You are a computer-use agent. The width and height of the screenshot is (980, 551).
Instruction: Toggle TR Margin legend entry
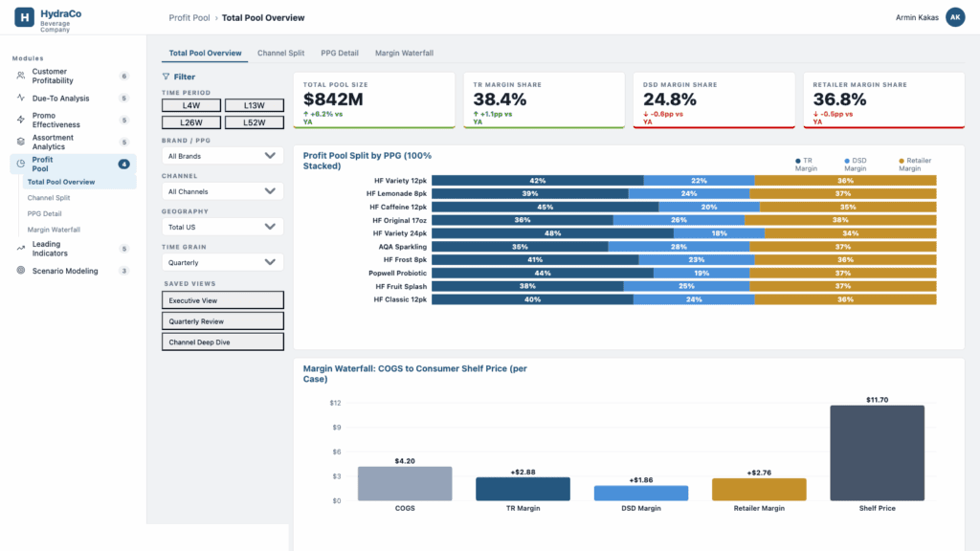pyautogui.click(x=806, y=165)
